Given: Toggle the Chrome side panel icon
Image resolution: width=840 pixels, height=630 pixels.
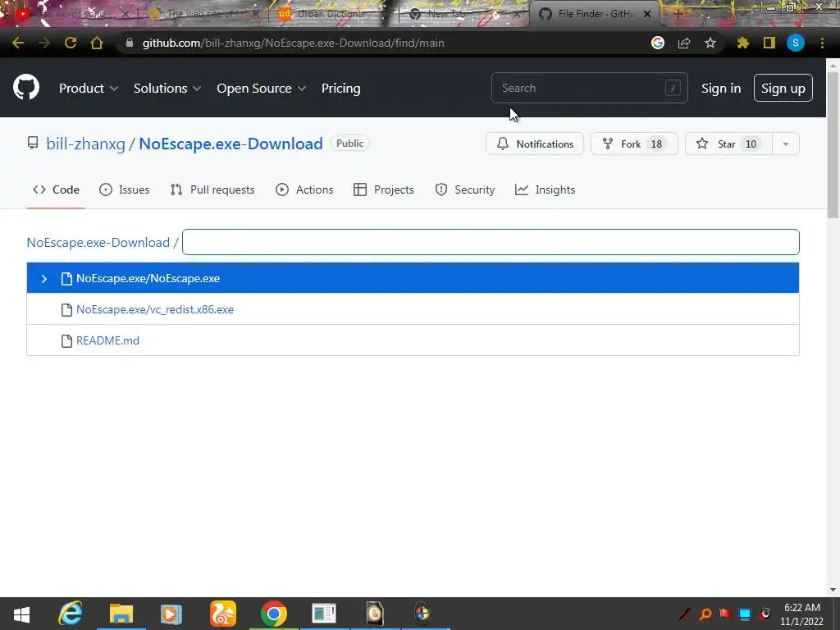Looking at the screenshot, I should click(769, 43).
